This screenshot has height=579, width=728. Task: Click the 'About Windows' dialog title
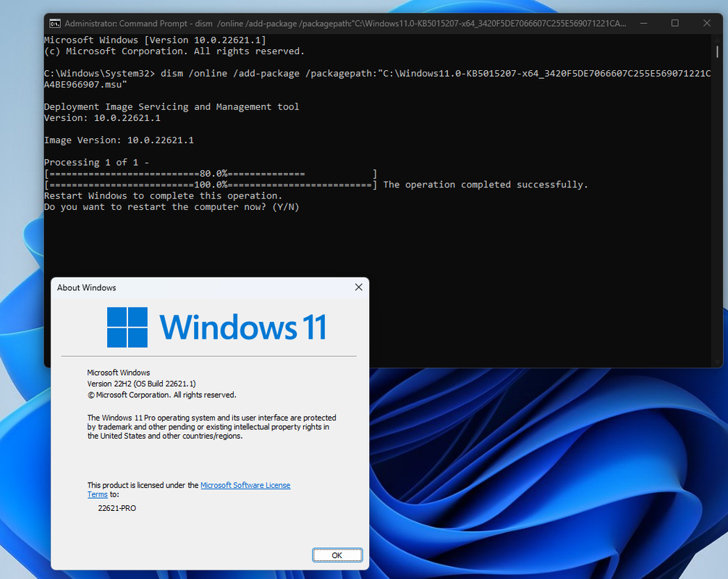tap(86, 288)
